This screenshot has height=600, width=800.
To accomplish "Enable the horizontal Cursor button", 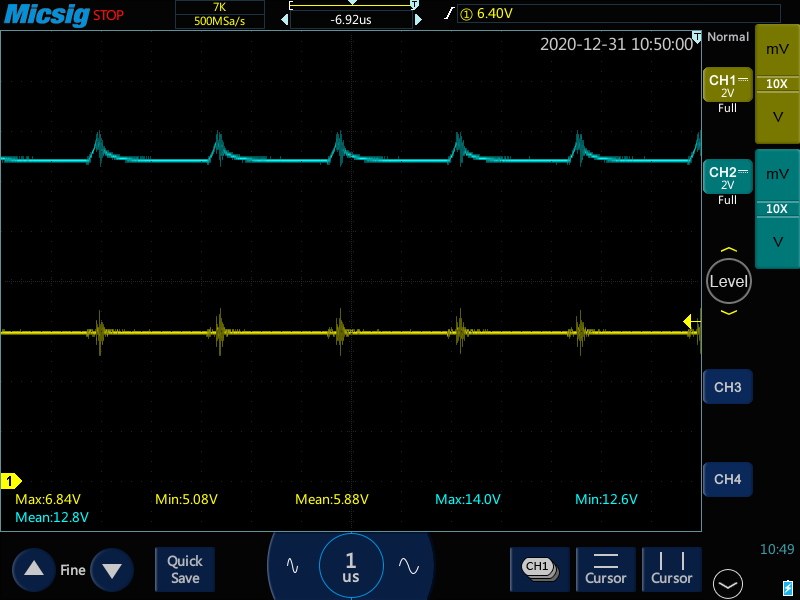I will coord(606,569).
